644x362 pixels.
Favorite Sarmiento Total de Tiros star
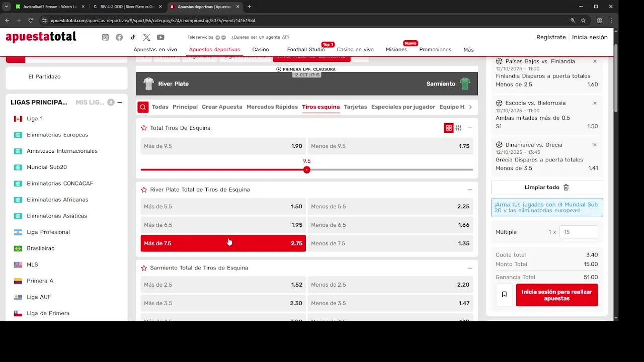144,268
